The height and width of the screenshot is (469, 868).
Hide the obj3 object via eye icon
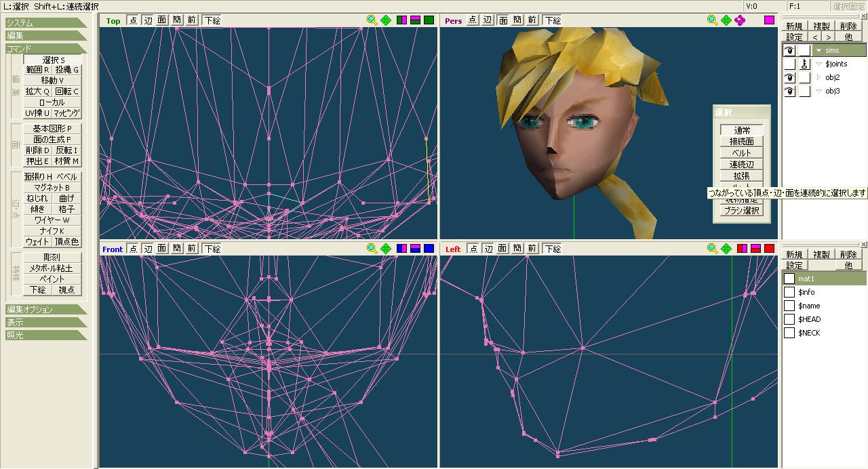789,91
